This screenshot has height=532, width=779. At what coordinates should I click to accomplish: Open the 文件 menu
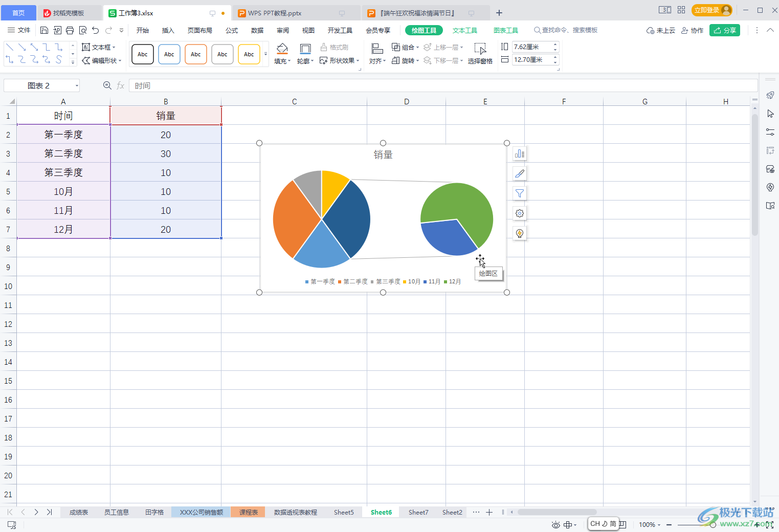click(19, 30)
